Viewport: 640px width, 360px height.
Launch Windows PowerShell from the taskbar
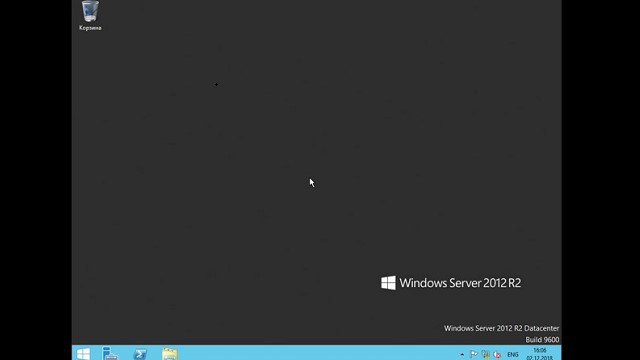(140, 353)
